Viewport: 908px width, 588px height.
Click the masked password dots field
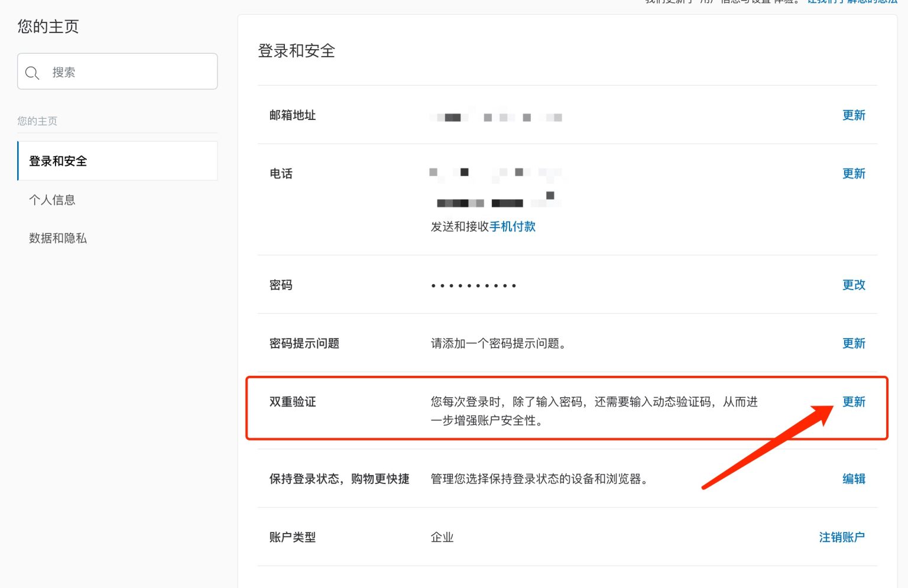click(473, 284)
